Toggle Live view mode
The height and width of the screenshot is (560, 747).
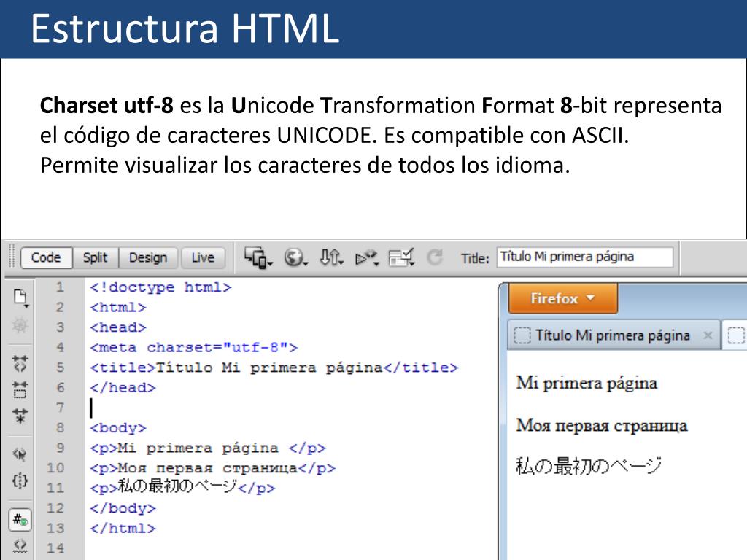[x=202, y=257]
